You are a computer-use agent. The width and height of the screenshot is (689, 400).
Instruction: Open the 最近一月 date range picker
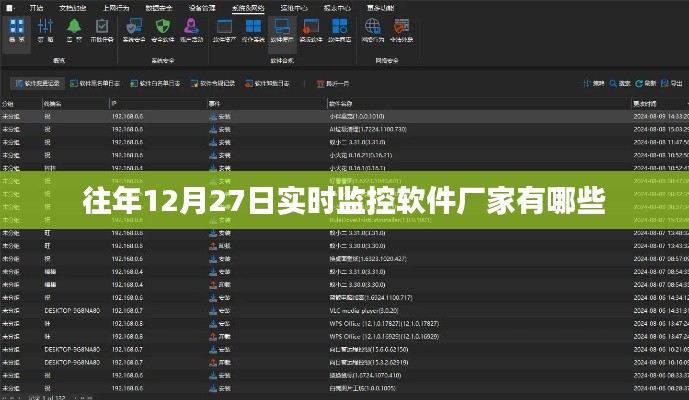[x=333, y=84]
